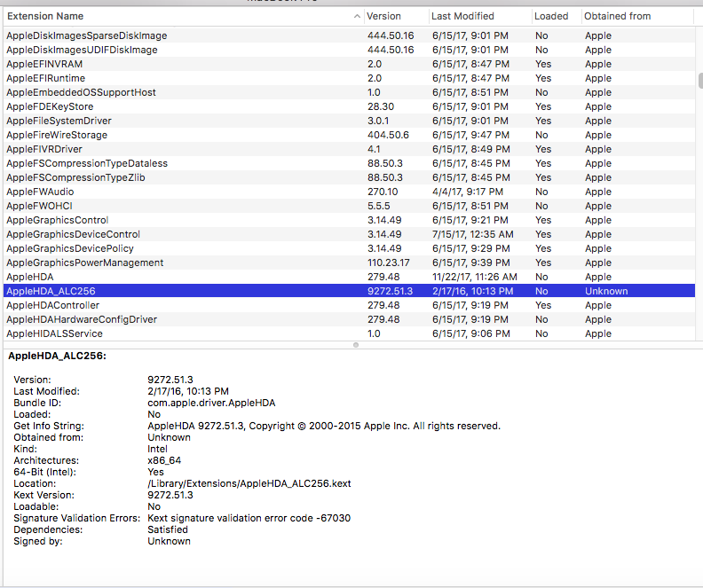
Task: Select the AppleHDA_ALC256 row
Action: point(53,291)
